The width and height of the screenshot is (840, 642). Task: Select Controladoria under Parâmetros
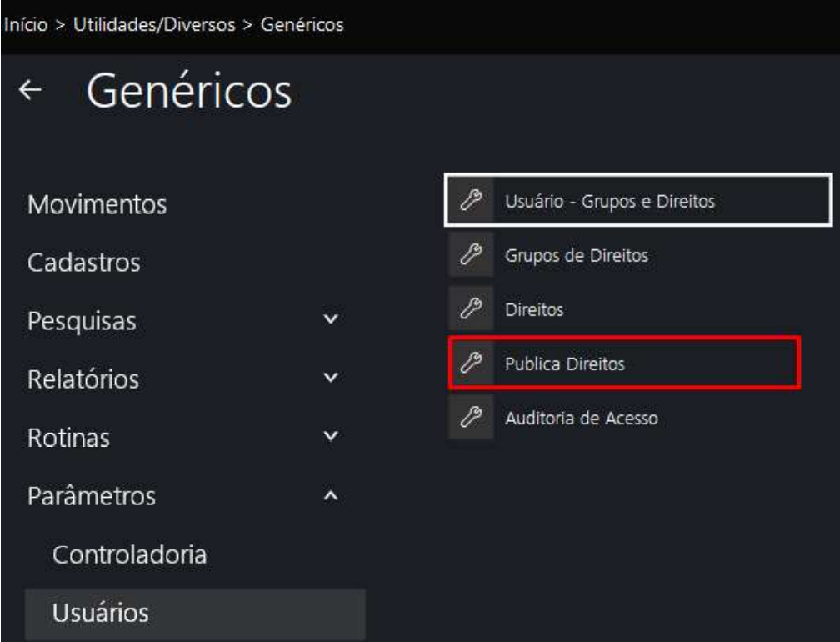(129, 554)
